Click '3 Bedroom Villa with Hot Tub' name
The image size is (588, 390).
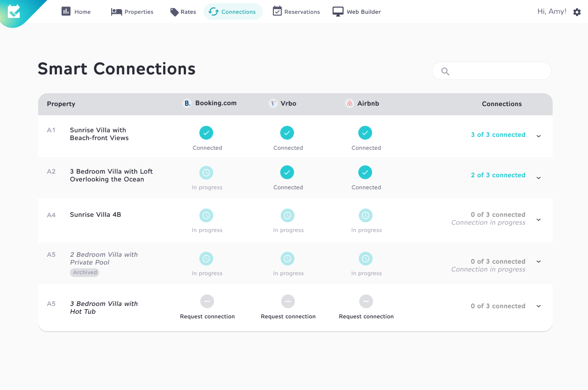(x=104, y=307)
